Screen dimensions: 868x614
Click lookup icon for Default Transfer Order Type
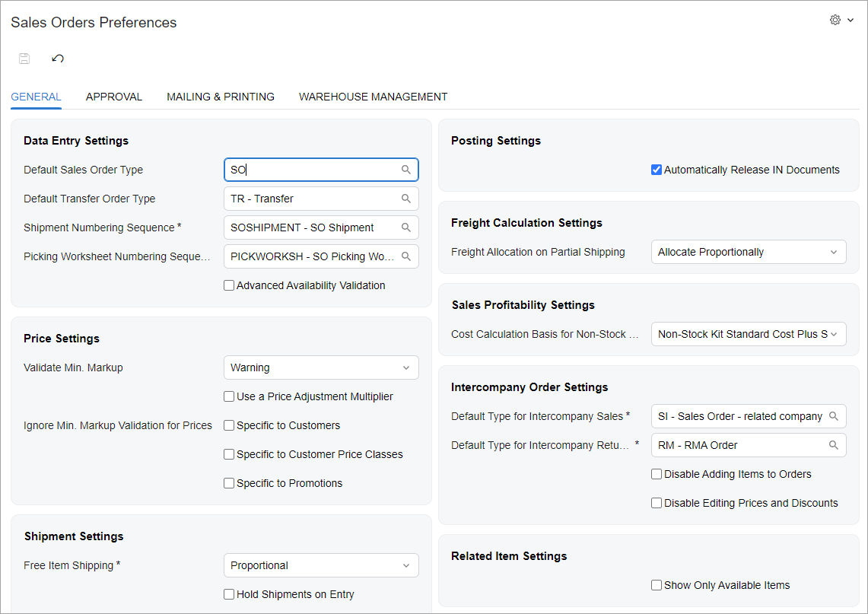[406, 199]
